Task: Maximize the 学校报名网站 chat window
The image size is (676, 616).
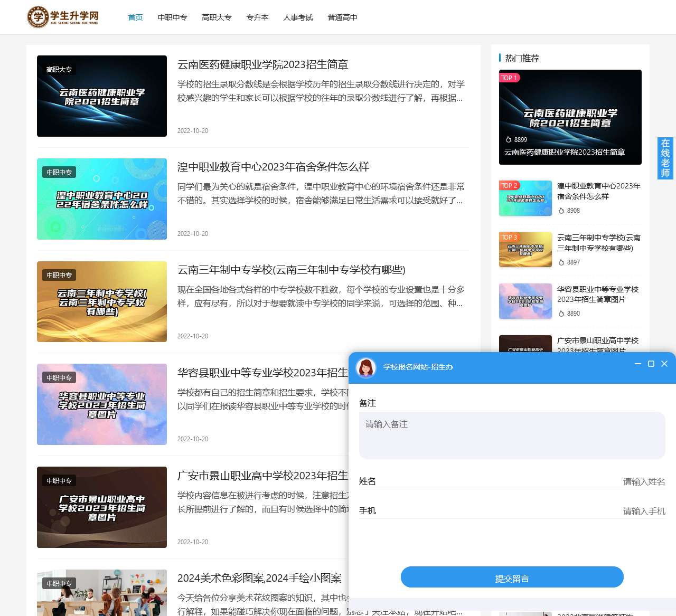Action: click(x=651, y=364)
